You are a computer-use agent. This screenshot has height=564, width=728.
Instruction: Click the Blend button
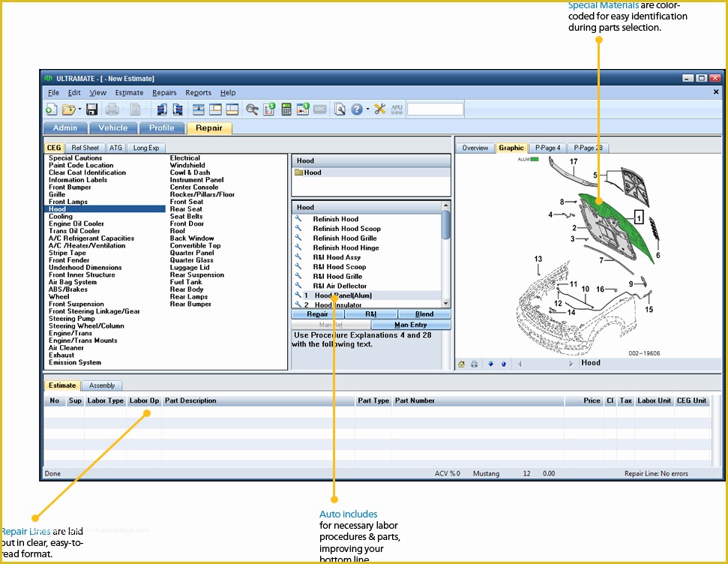[x=424, y=314]
